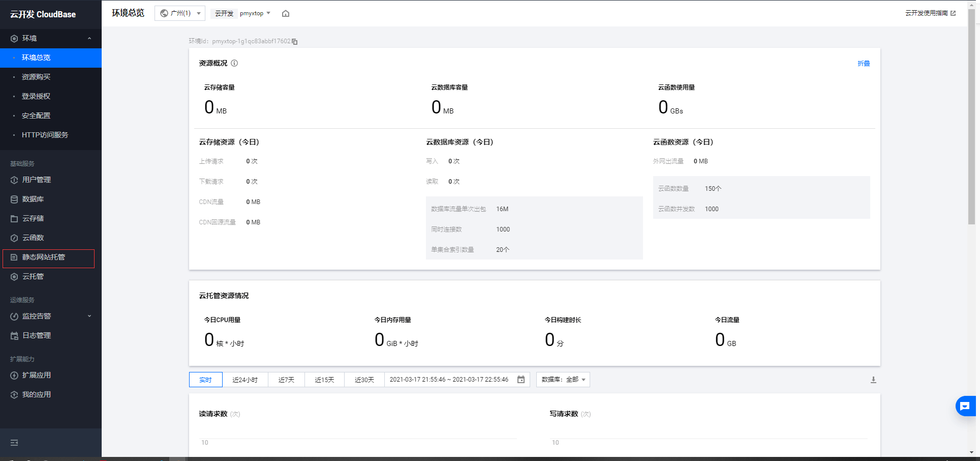Click the info icon beside 资源概况
980x461 pixels.
click(x=234, y=63)
